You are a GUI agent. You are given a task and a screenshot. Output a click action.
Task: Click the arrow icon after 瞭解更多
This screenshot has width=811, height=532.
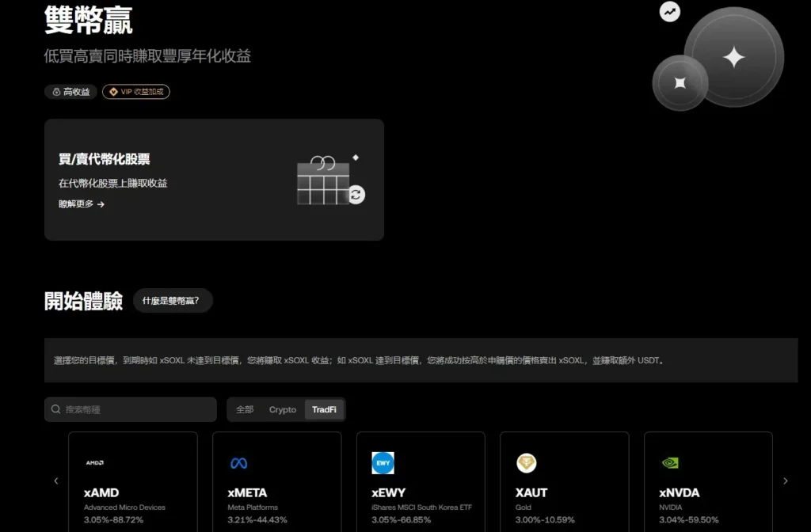101,205
